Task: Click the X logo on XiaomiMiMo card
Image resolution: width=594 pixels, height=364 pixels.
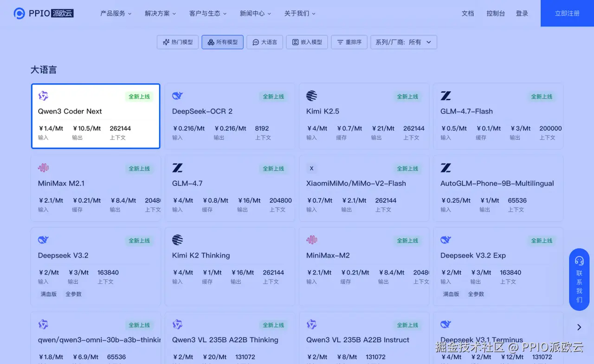Action: pyautogui.click(x=312, y=168)
